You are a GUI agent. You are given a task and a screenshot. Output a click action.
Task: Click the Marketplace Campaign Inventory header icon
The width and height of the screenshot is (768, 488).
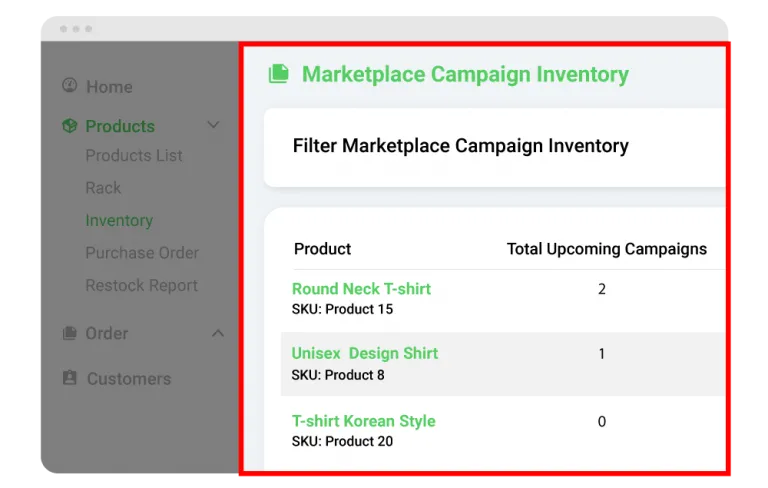tap(278, 74)
